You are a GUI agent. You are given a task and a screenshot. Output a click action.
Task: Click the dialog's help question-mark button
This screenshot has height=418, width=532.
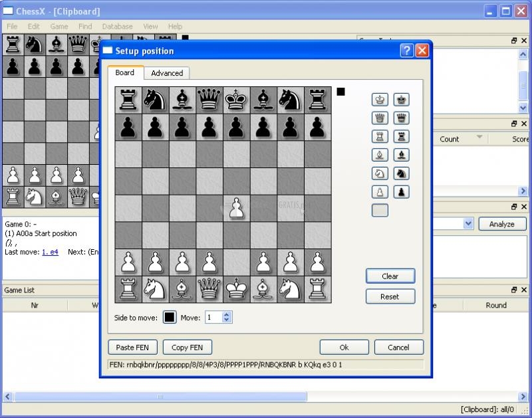tap(407, 51)
